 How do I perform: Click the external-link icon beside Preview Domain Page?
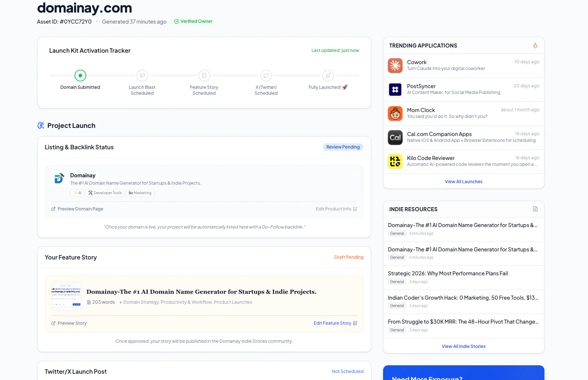pyautogui.click(x=53, y=209)
